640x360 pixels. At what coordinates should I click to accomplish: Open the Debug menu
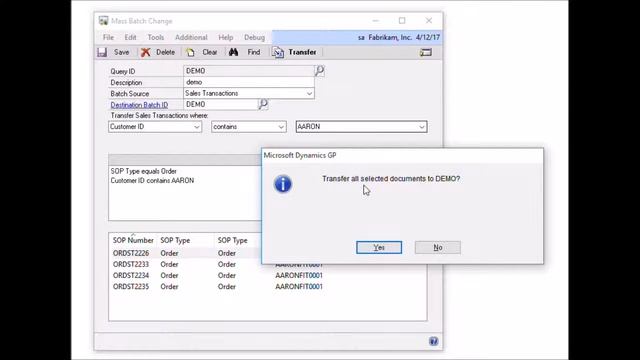[254, 37]
